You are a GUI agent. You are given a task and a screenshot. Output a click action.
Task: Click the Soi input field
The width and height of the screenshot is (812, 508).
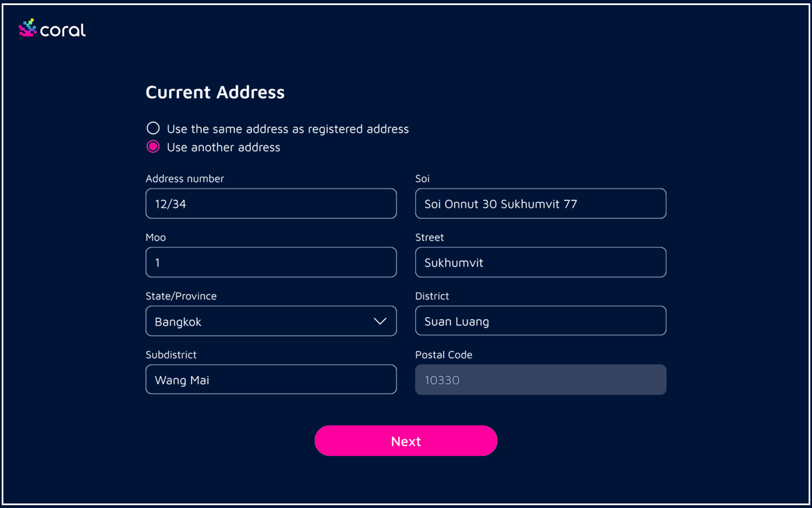541,204
